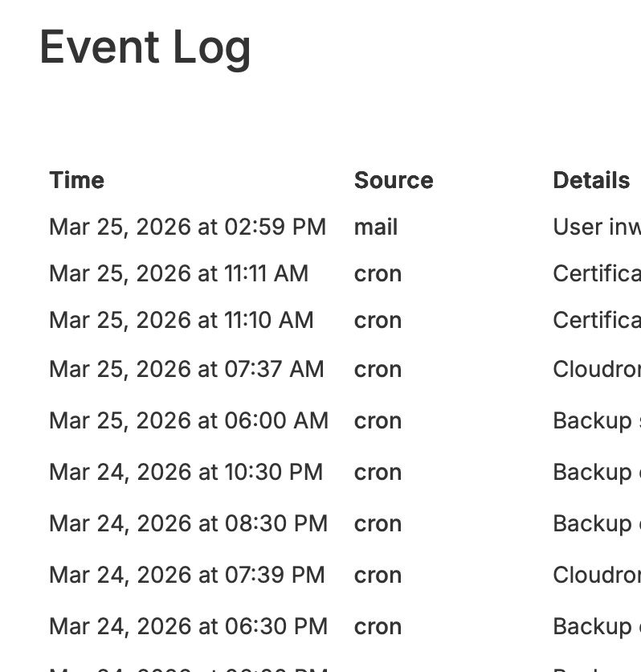
Task: Click the mail source entry
Action: pos(375,227)
